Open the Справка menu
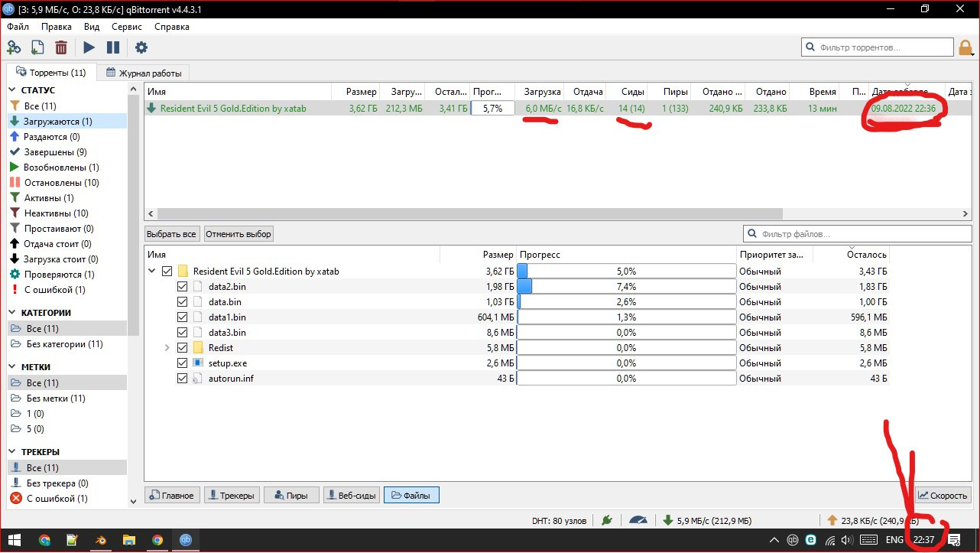 [x=171, y=26]
